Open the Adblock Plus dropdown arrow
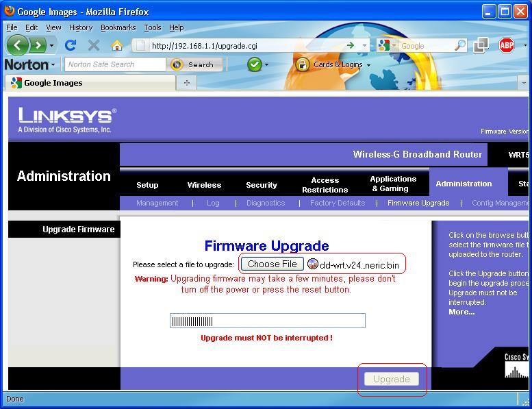Viewport: 532px width, 409px height. pos(525,45)
